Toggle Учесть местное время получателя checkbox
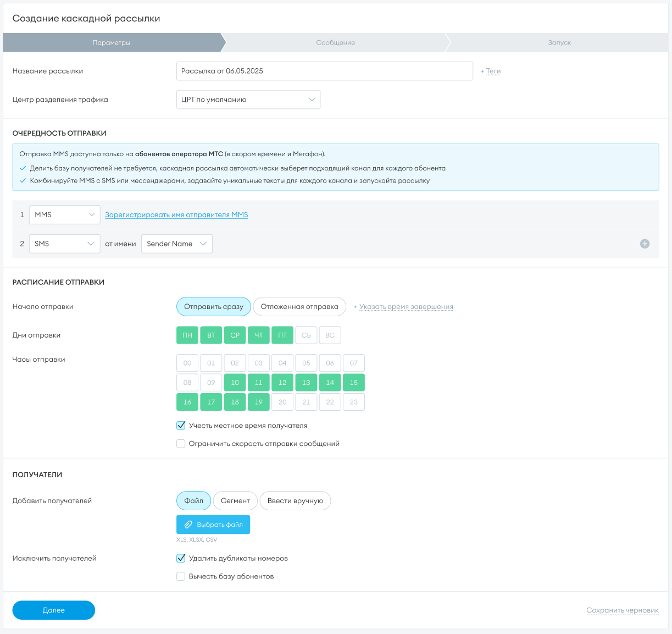The width and height of the screenshot is (672, 634). click(181, 426)
